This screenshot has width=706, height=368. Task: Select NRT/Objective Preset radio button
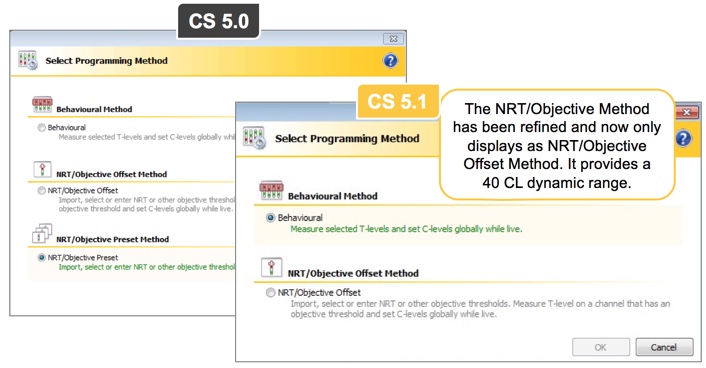pos(41,258)
